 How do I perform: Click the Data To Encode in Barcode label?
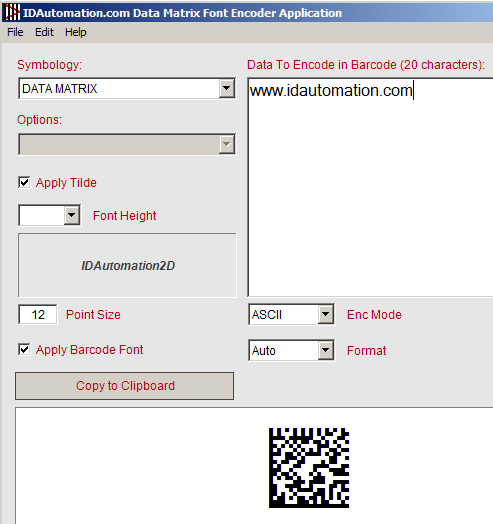click(x=366, y=64)
